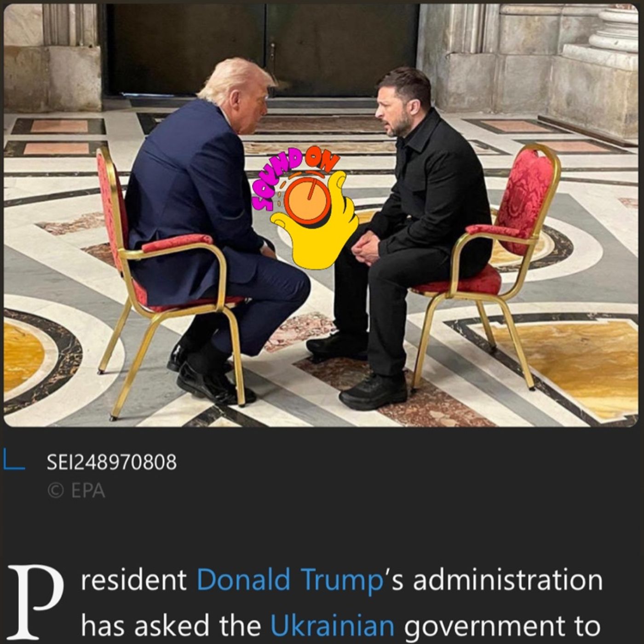Open the Ukrainian link
This screenshot has height=644, width=644.
[332, 626]
